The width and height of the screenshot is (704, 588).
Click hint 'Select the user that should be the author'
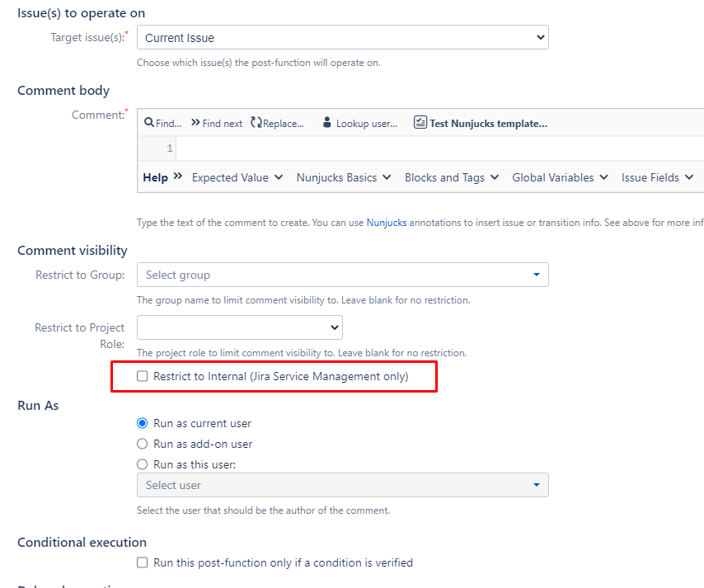[x=263, y=510]
